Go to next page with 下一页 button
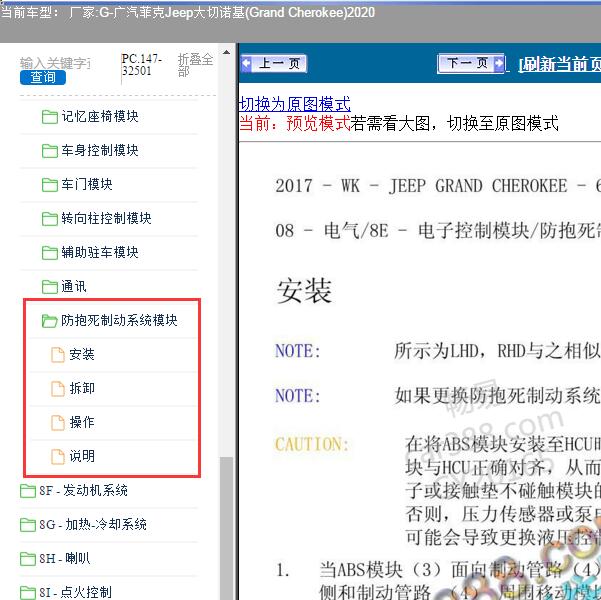Screen dimensions: 601x600 click(x=471, y=63)
